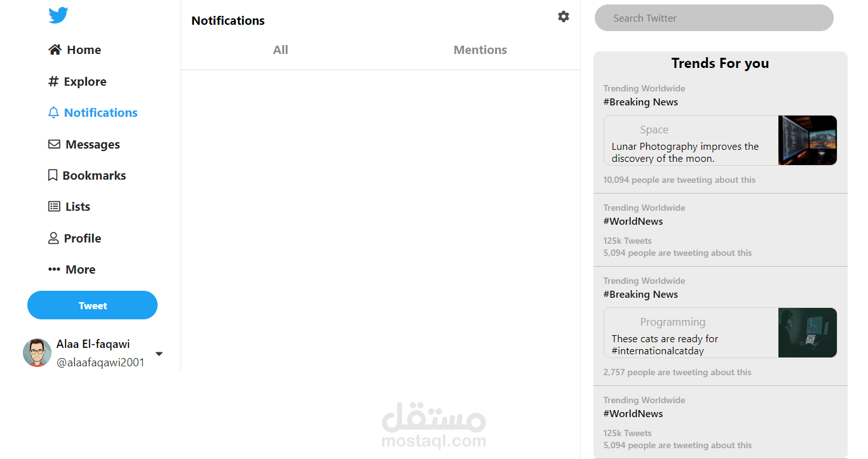
Task: Open the More options menu
Action: point(72,269)
